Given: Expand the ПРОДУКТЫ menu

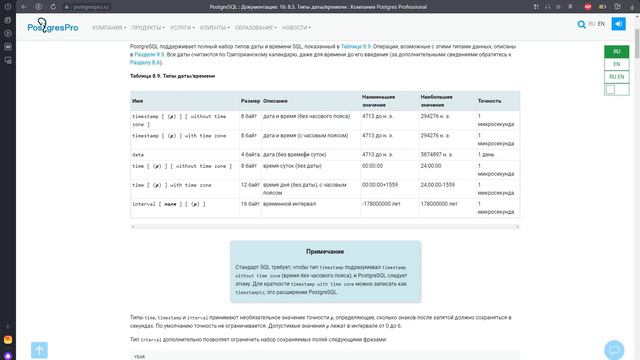Looking at the screenshot, I should point(148,28).
